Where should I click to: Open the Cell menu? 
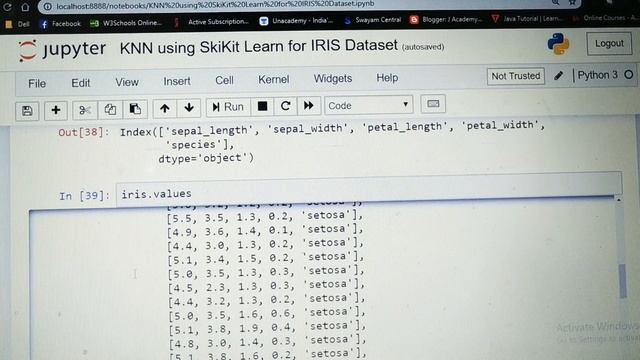click(x=224, y=80)
